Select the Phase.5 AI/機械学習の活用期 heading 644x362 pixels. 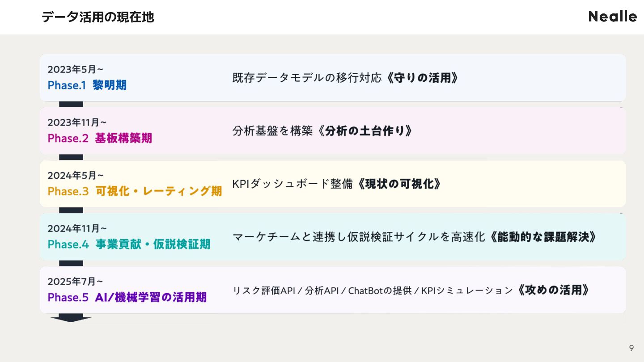pyautogui.click(x=127, y=297)
